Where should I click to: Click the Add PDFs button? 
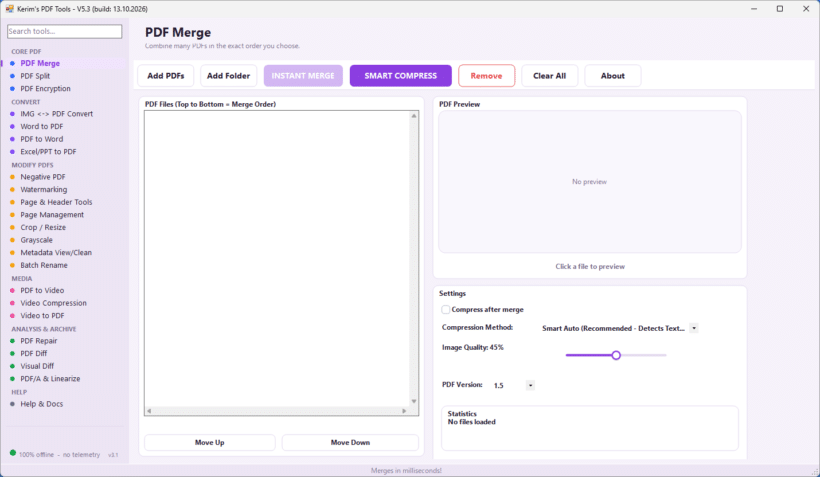point(166,76)
